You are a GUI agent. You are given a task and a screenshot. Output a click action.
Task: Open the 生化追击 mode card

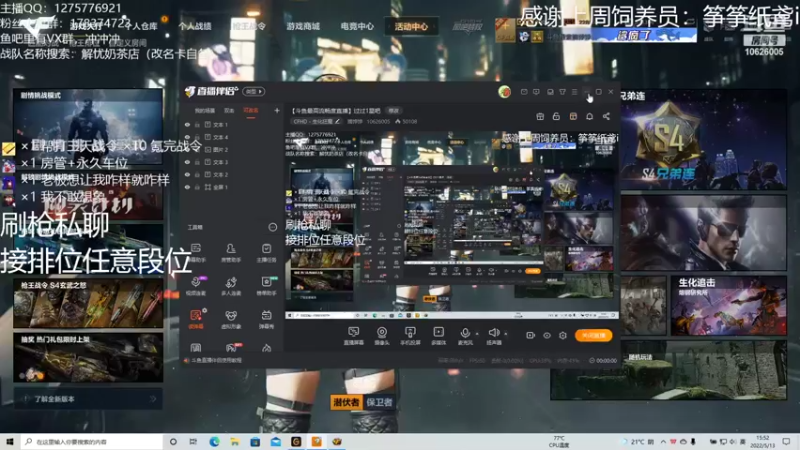point(729,306)
